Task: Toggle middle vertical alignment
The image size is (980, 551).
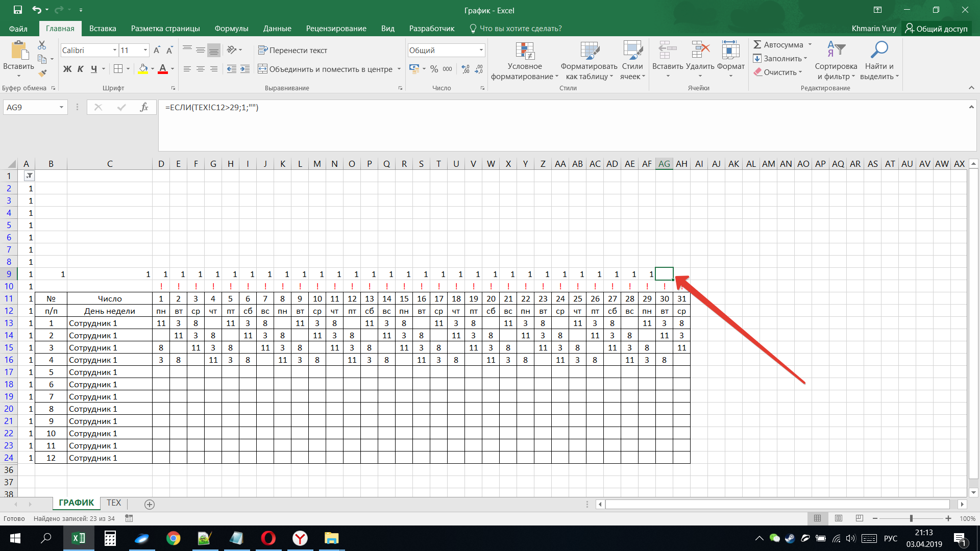Action: 201,49
